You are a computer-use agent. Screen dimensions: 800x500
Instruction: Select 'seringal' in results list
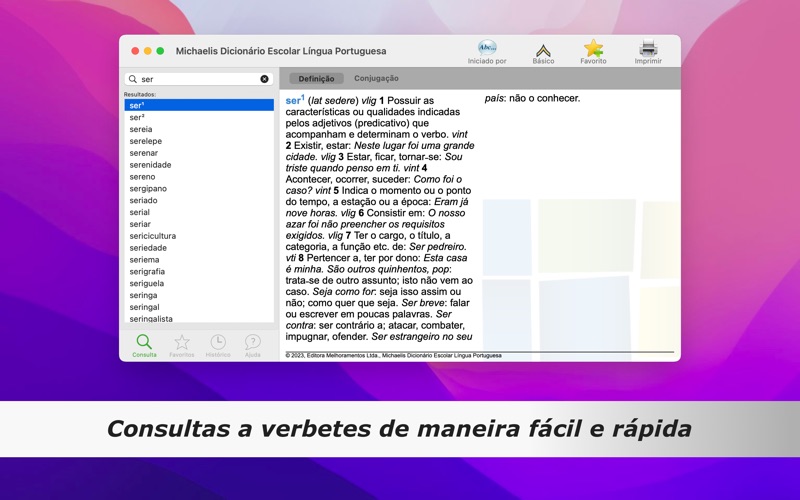point(199,307)
